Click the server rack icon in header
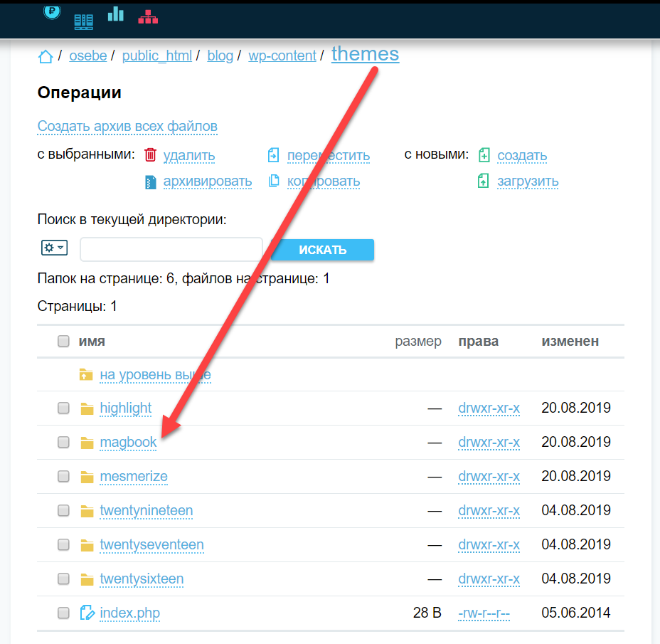This screenshot has width=660, height=644. [84, 21]
